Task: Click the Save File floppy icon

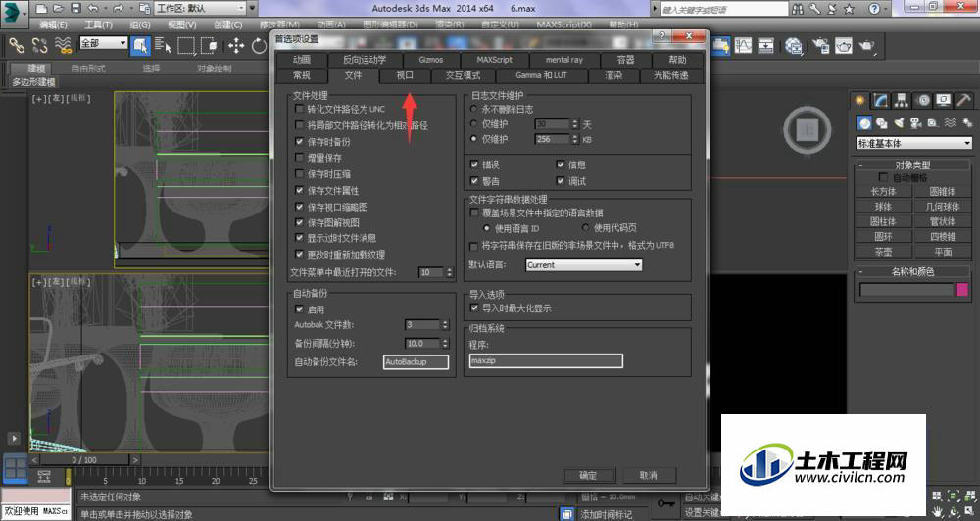Action: coord(75,9)
